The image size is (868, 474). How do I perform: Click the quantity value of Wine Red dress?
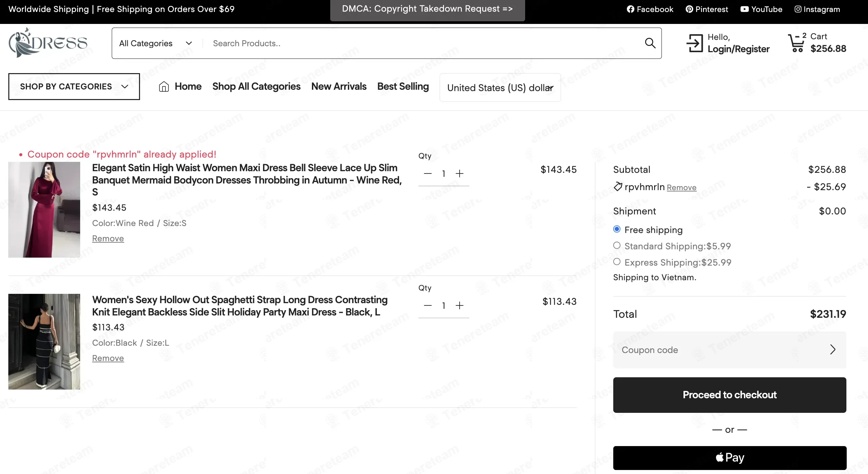[x=444, y=174]
